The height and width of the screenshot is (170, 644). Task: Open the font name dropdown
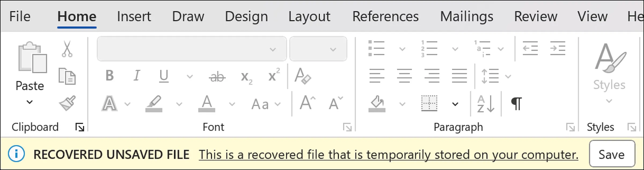[x=273, y=49]
